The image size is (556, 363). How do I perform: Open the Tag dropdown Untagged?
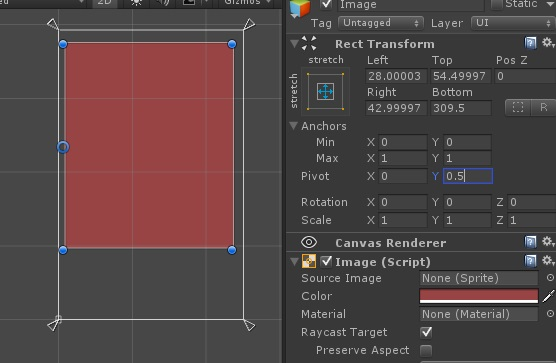click(381, 23)
